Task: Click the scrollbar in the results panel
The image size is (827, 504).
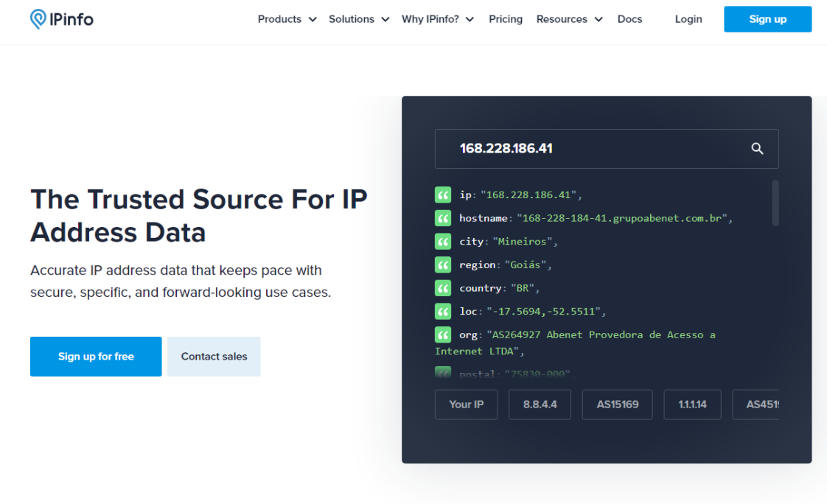Action: [x=775, y=203]
